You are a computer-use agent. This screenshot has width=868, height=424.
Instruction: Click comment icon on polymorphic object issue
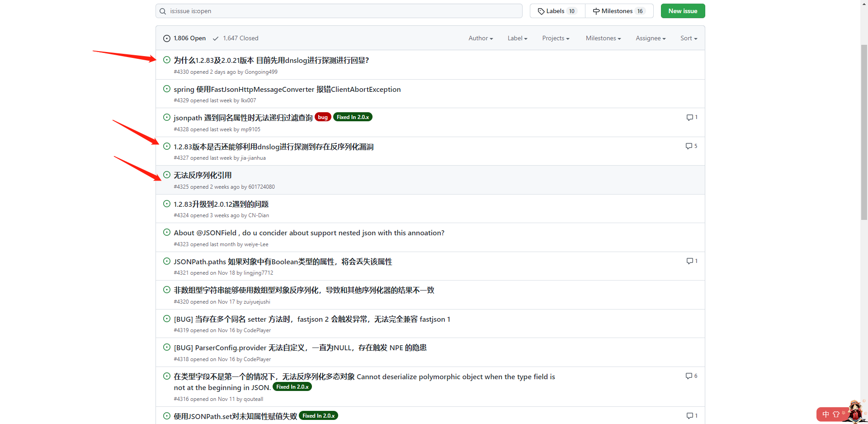(x=689, y=376)
